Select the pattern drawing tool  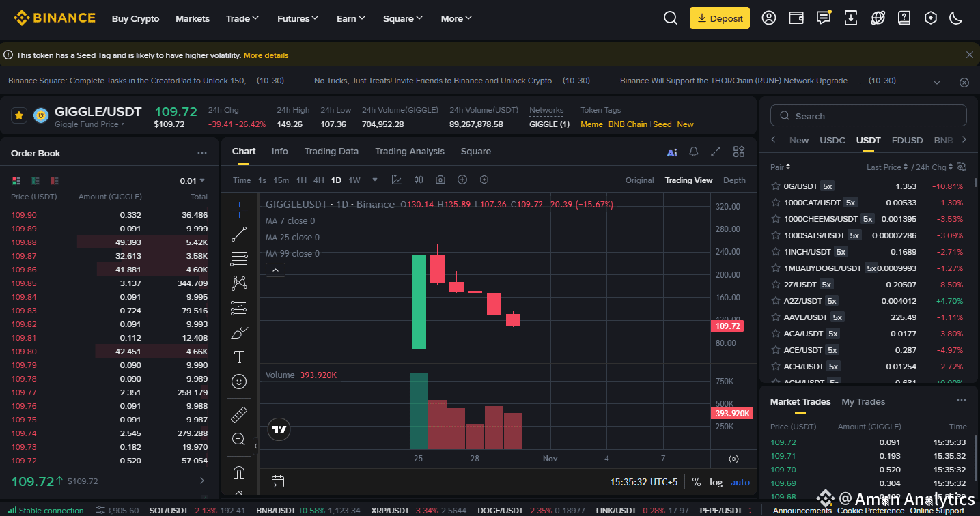[x=239, y=283]
